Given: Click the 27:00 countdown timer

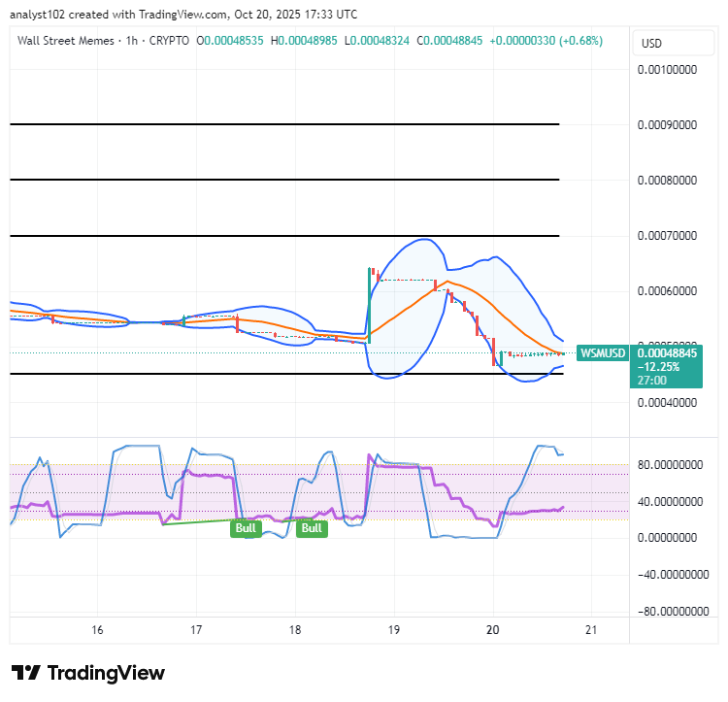Looking at the screenshot, I should coord(652,381).
